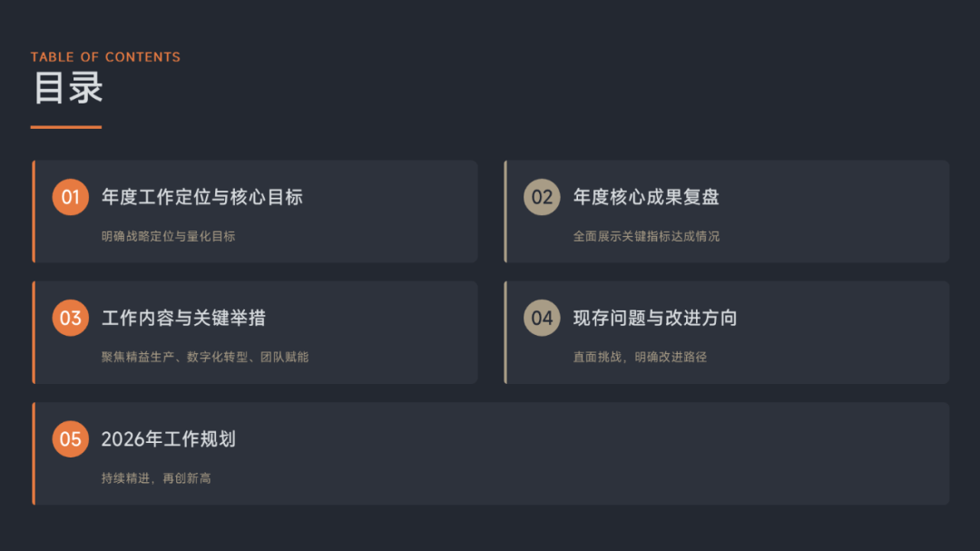The width and height of the screenshot is (980, 551).
Task: Click the tan accent bar of card 02
Action: click(x=505, y=212)
